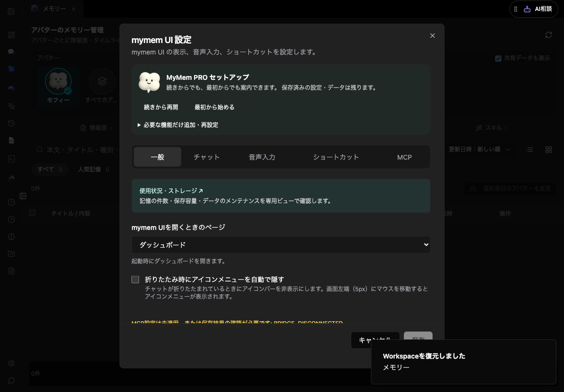Open the 使用状況・ストレージ link
The width and height of the screenshot is (564, 392).
pos(171,191)
